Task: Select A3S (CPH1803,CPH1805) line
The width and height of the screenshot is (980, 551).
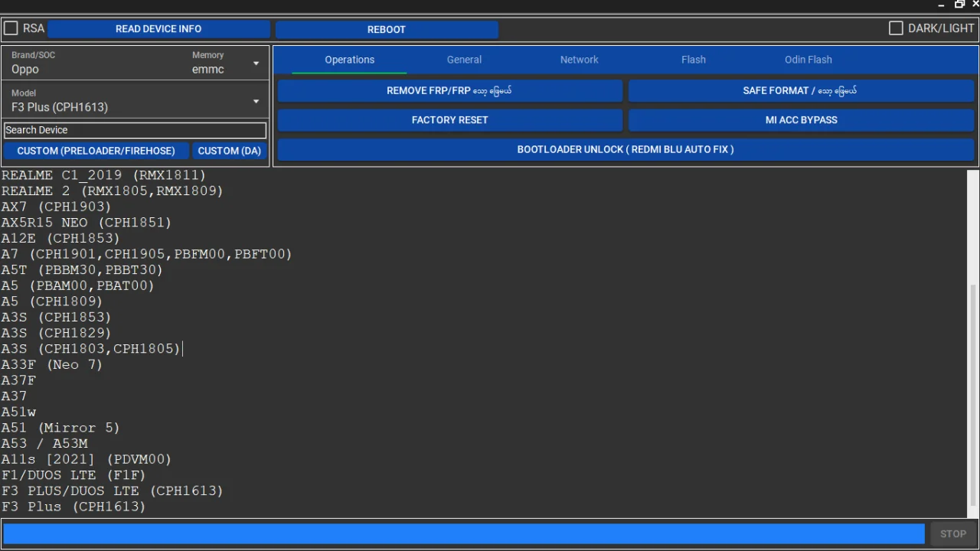Action: pyautogui.click(x=90, y=349)
